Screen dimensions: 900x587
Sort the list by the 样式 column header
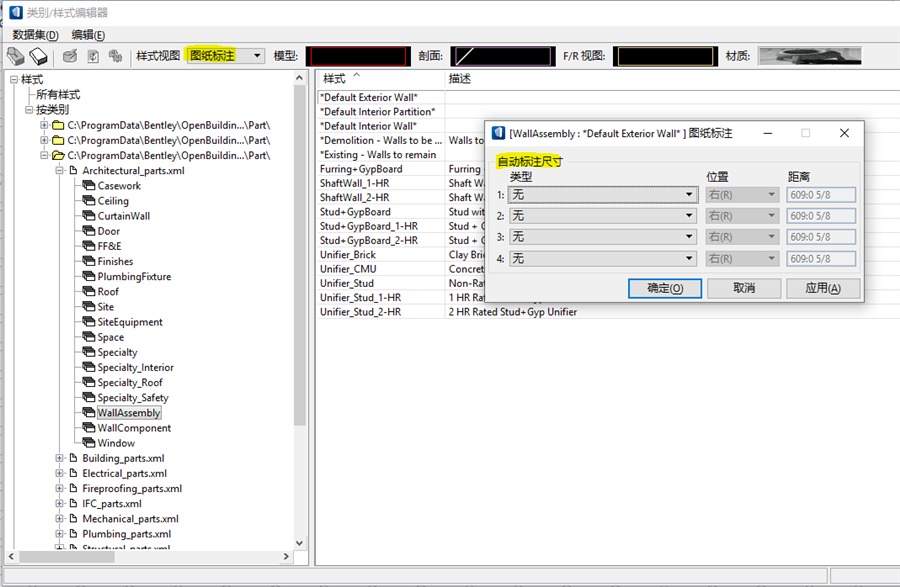point(381,79)
